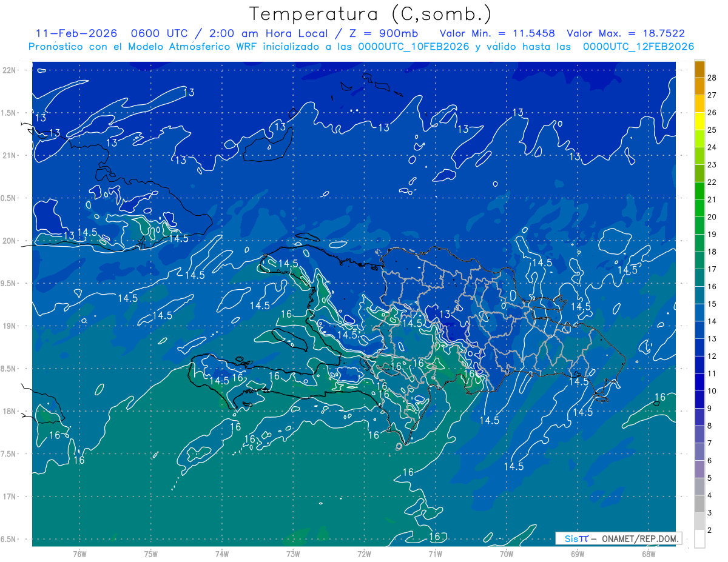Click the "22" label on the color scale
The width and height of the screenshot is (728, 562).
pyautogui.click(x=712, y=182)
